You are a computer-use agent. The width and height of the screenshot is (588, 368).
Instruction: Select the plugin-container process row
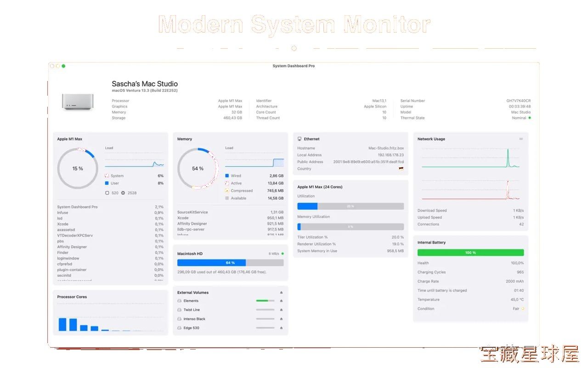point(110,270)
